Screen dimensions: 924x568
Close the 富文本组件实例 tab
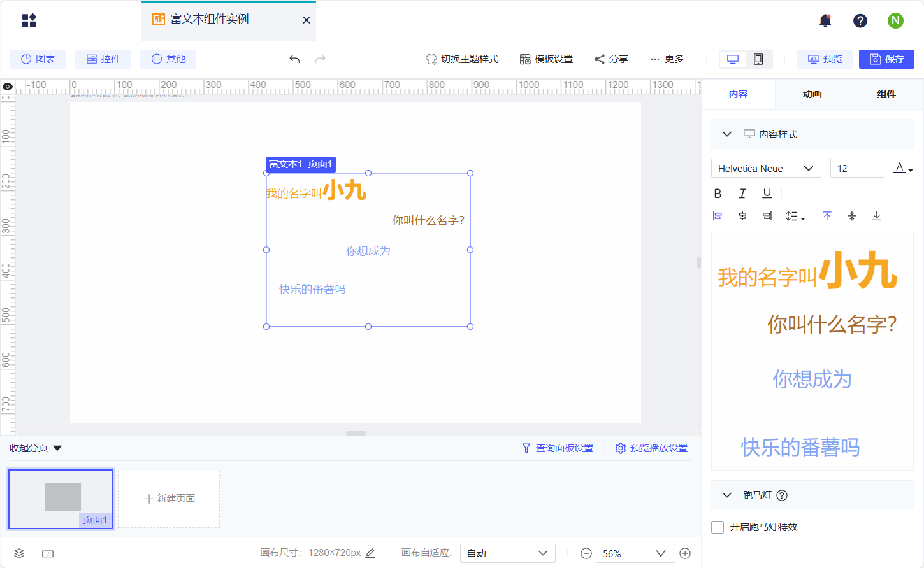tap(307, 20)
